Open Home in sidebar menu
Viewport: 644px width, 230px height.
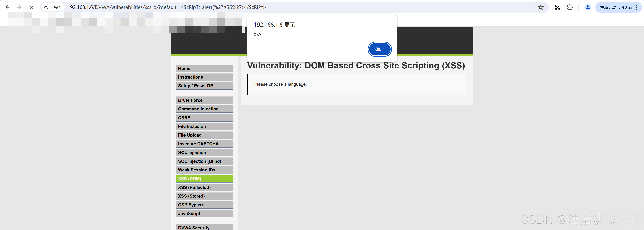pyautogui.click(x=204, y=68)
